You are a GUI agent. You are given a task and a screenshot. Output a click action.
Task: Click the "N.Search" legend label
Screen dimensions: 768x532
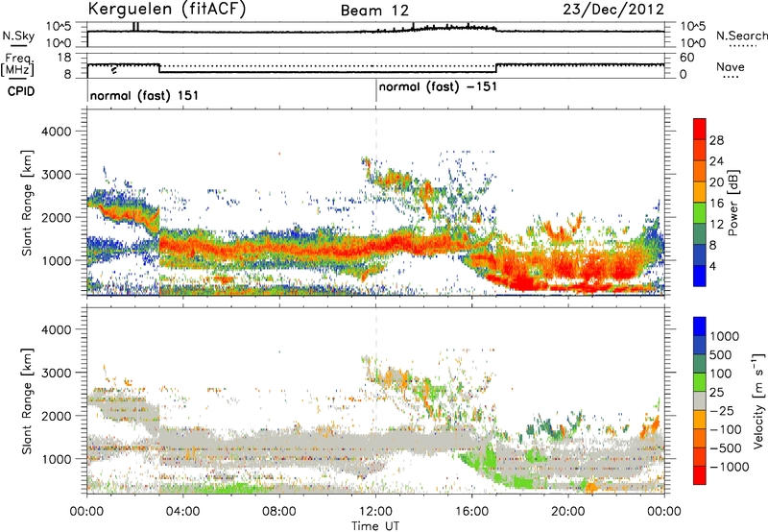[x=742, y=36]
